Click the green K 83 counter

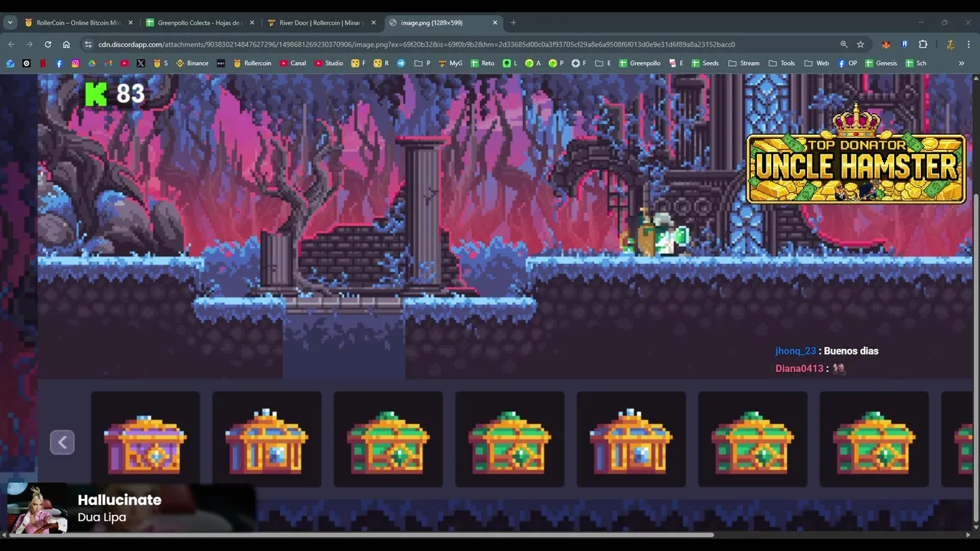(115, 94)
